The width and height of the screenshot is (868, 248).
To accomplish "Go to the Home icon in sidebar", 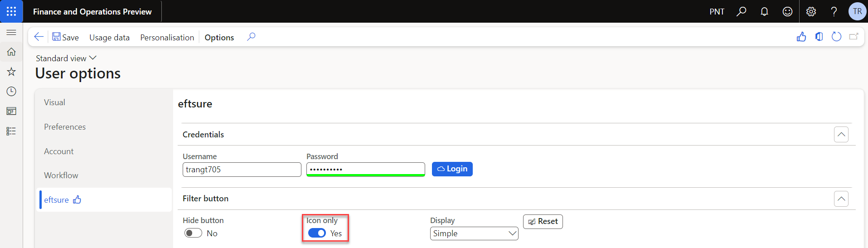I will pyautogui.click(x=11, y=52).
